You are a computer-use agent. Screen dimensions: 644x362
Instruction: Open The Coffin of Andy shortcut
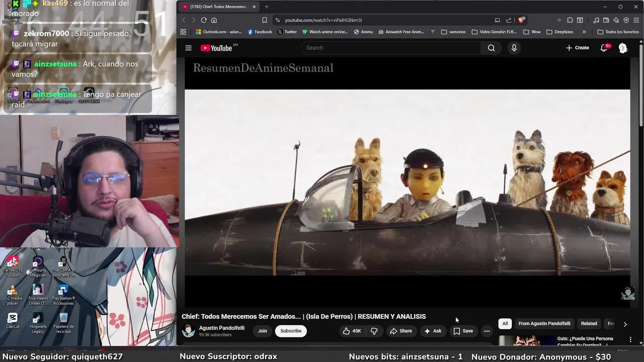click(x=63, y=267)
